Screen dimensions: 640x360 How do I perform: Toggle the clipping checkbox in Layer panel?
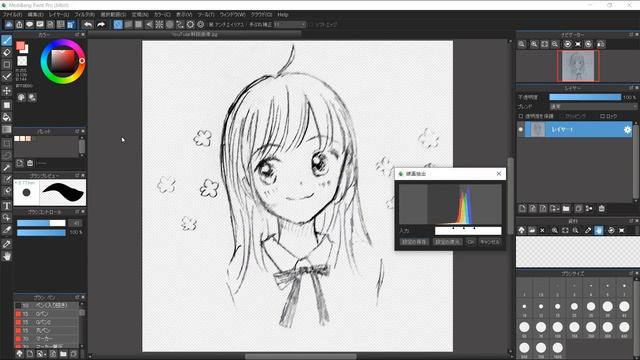point(562,116)
